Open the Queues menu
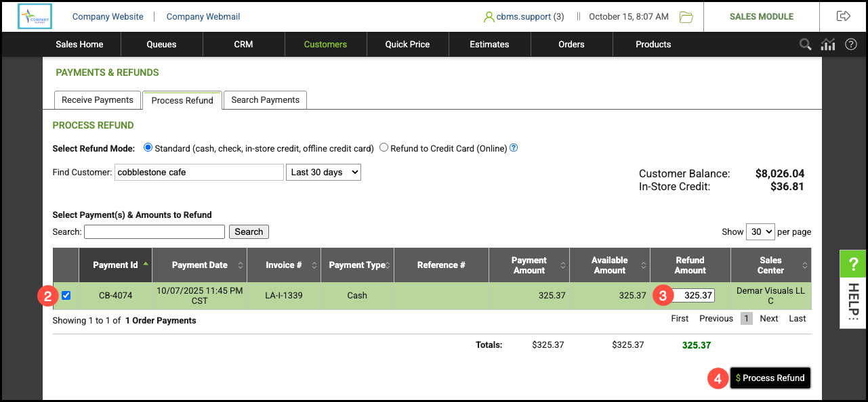This screenshot has width=868, height=402. (161, 44)
